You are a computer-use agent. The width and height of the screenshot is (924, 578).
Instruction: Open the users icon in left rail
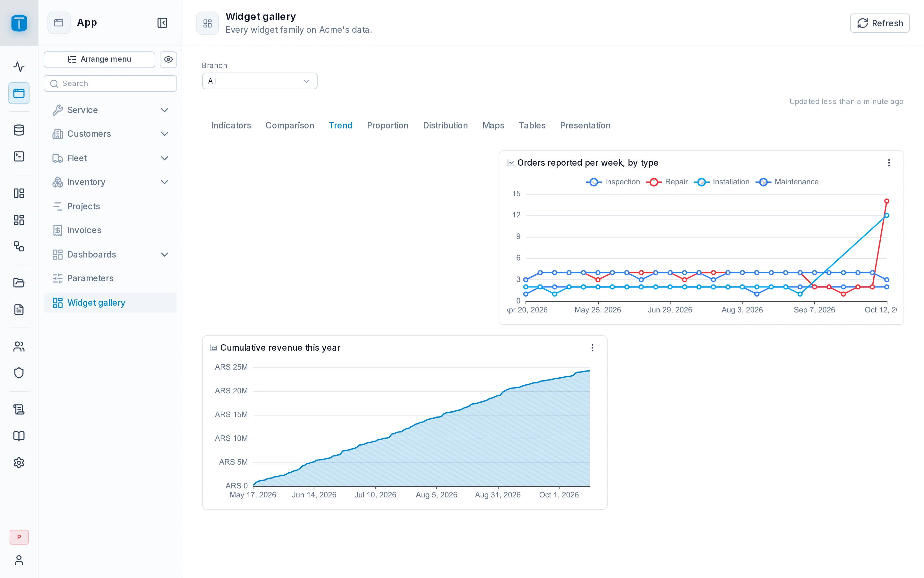pyautogui.click(x=19, y=346)
